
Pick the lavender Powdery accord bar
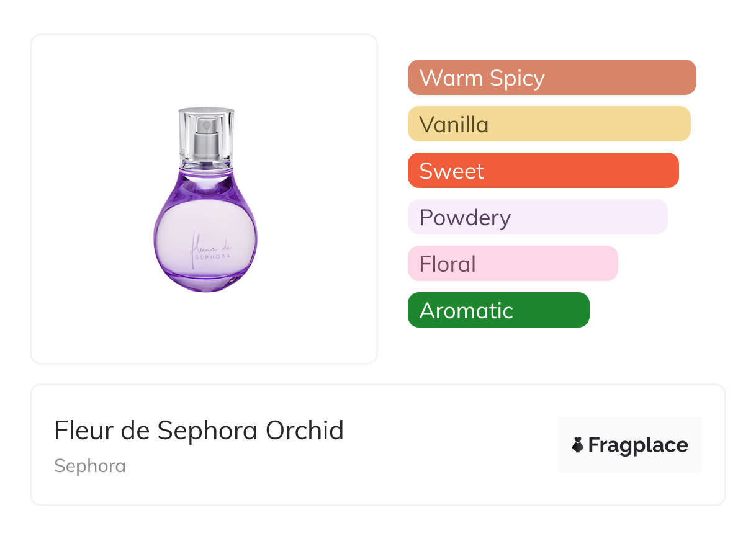[537, 217]
